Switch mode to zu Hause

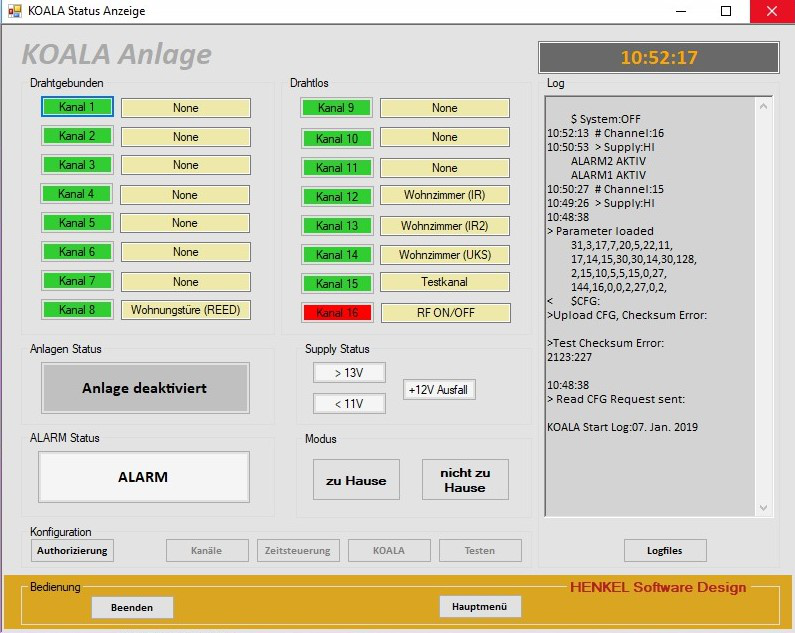(x=356, y=480)
